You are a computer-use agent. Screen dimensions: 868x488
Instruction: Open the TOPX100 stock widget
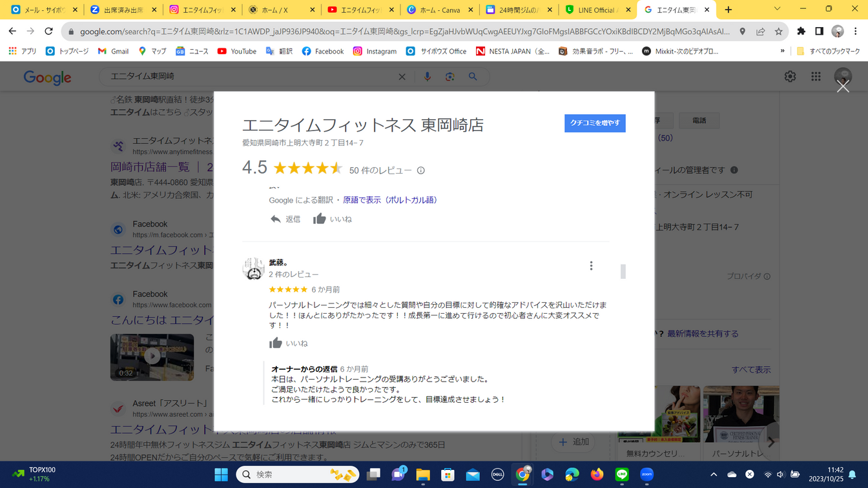(x=34, y=474)
